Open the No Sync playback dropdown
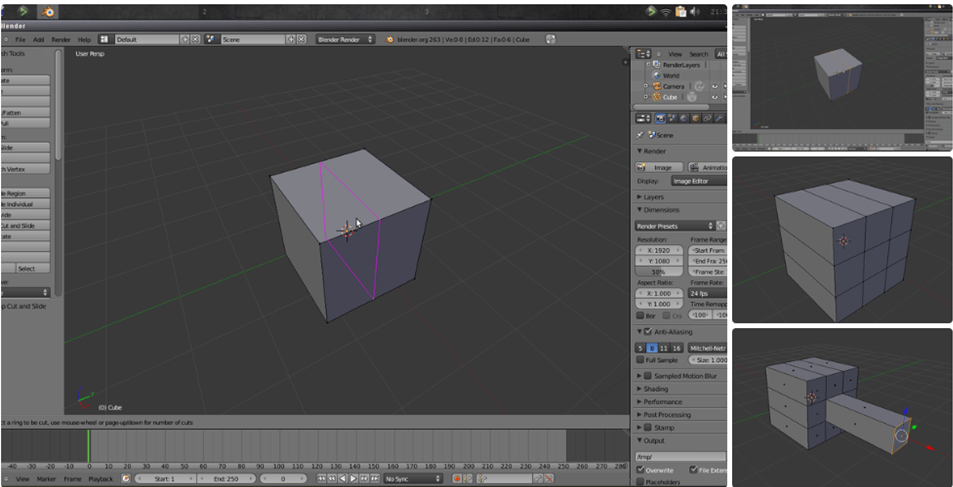953x487 pixels. (413, 479)
